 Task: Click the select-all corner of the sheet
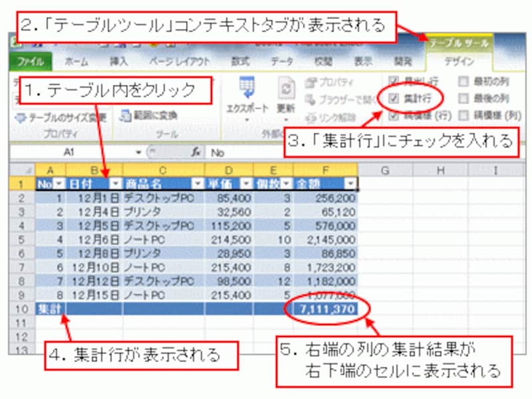[22, 170]
